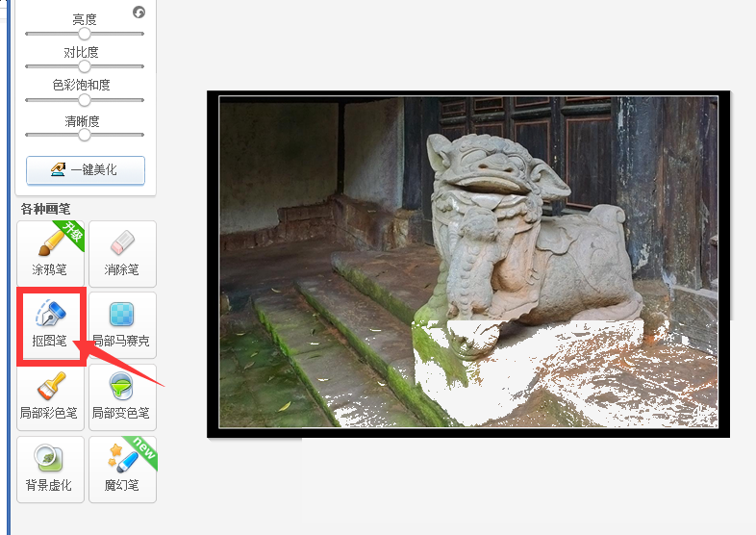
Task: Click the right end of 对比度 slider track
Action: pos(141,66)
